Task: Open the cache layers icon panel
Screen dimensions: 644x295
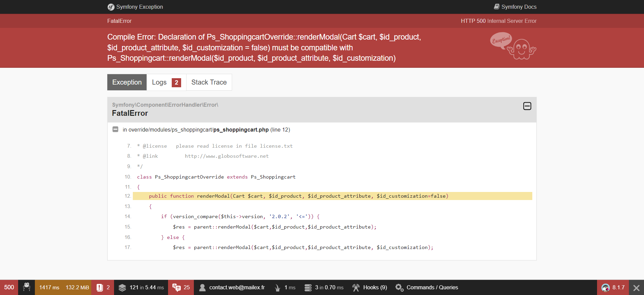Action: pyautogui.click(x=122, y=288)
